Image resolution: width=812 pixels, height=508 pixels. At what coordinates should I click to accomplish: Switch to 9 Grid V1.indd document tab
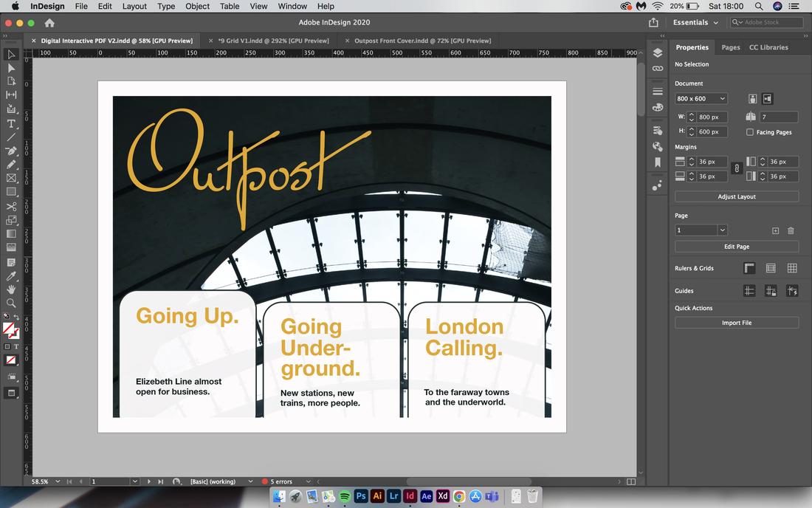(x=273, y=41)
